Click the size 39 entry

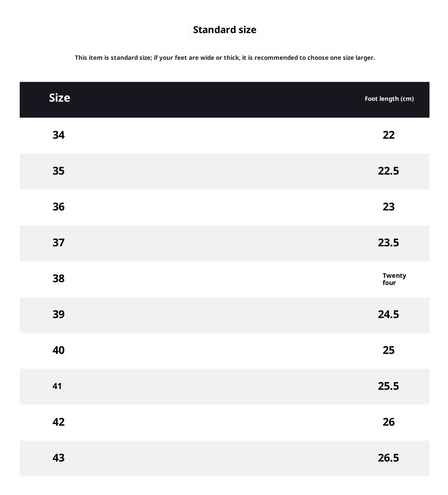tap(59, 314)
